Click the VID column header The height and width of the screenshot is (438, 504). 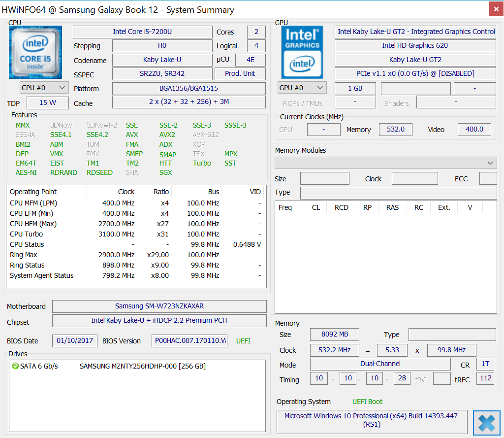click(255, 192)
